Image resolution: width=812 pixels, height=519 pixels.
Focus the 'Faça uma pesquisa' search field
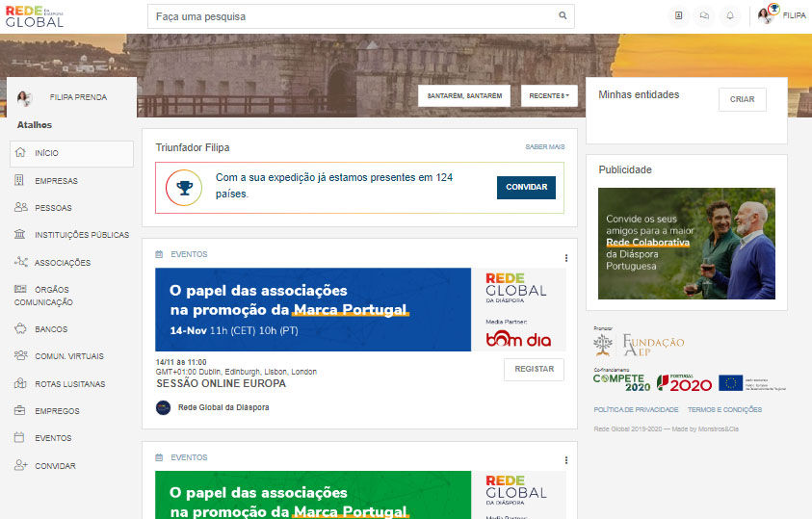pos(361,16)
